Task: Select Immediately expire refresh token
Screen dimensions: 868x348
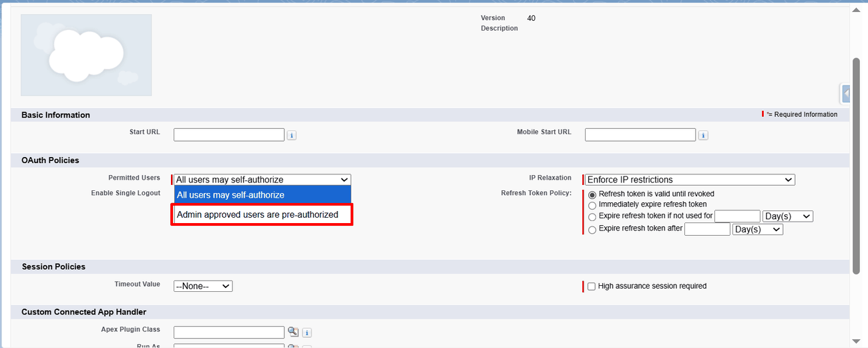Action: [x=592, y=205]
